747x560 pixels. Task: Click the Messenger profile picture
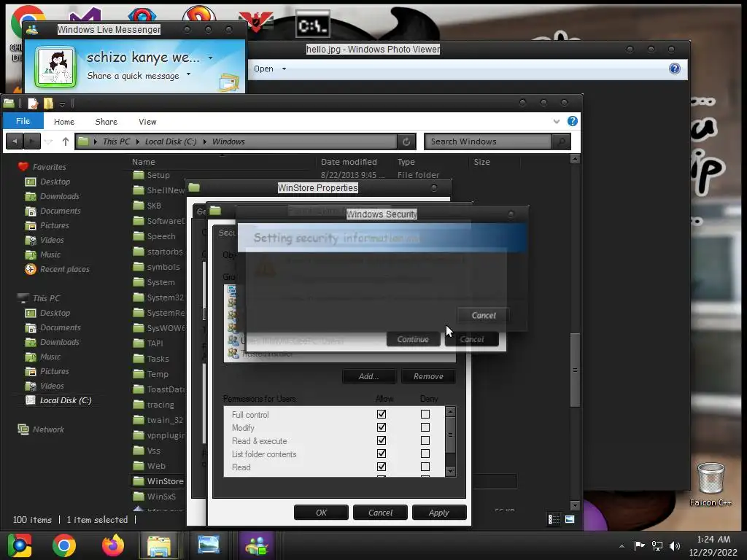coord(55,66)
